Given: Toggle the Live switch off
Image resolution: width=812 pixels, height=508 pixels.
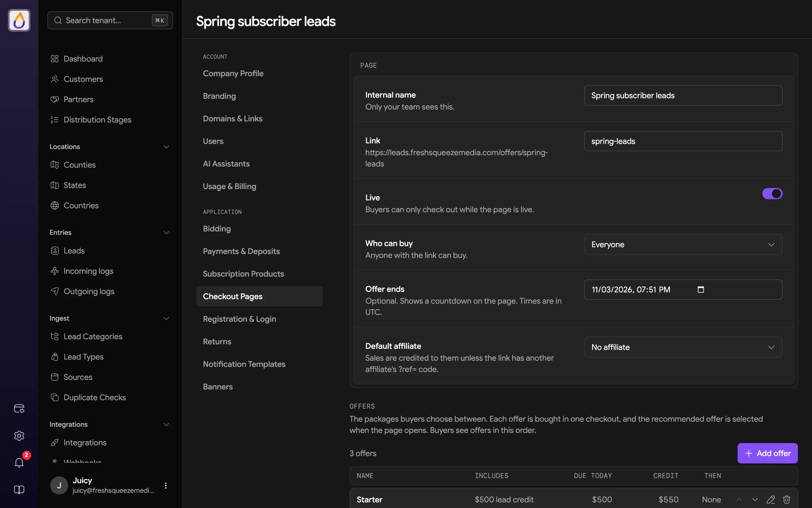Looking at the screenshot, I should click(x=772, y=194).
